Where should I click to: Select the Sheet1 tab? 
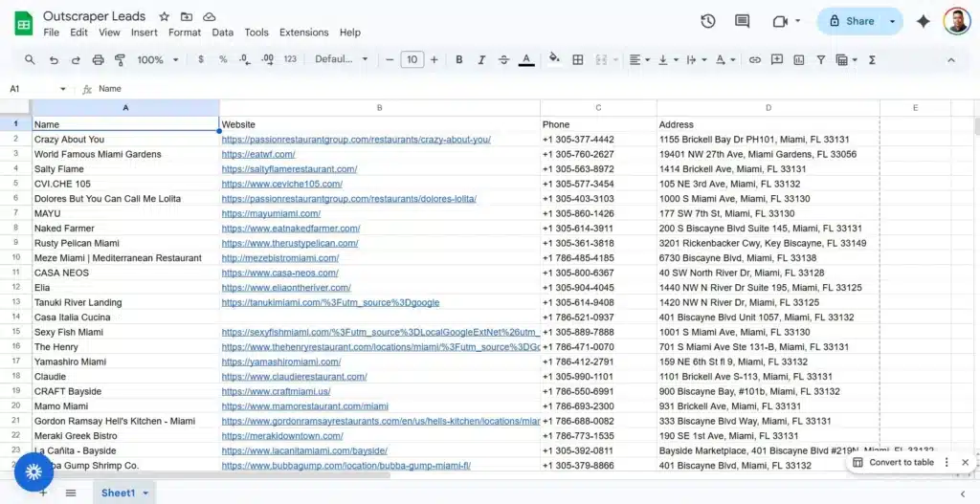click(x=119, y=493)
